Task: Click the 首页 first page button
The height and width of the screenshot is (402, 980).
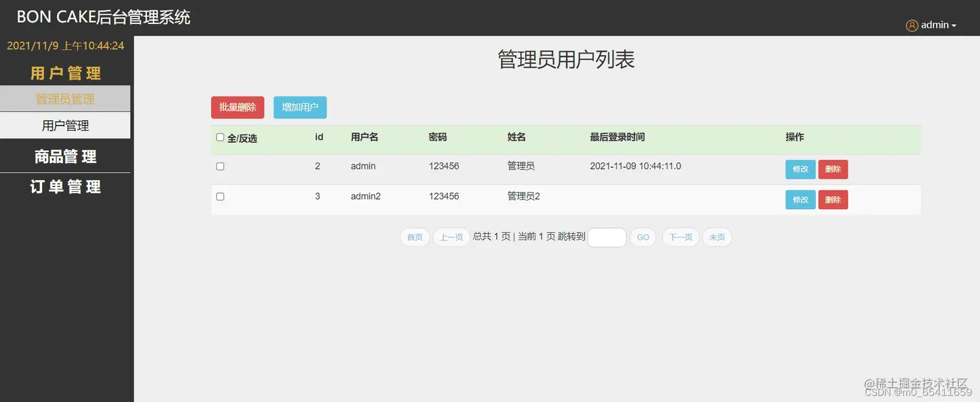Action: [414, 237]
